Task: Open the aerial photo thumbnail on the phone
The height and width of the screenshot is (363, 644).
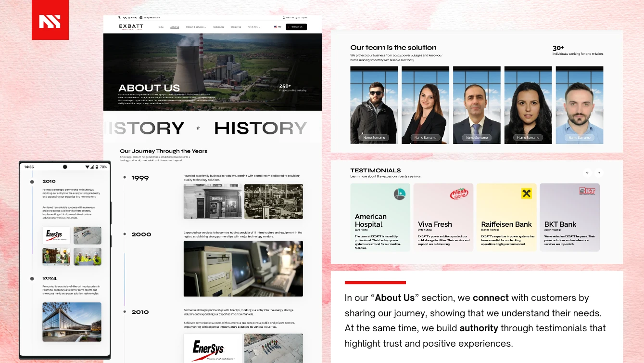Action: (88, 235)
